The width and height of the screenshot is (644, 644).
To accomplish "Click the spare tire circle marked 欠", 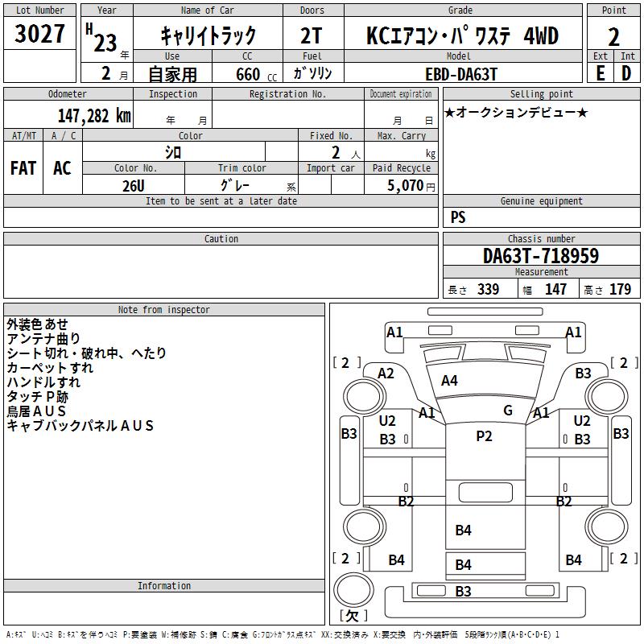I will coord(353,590).
